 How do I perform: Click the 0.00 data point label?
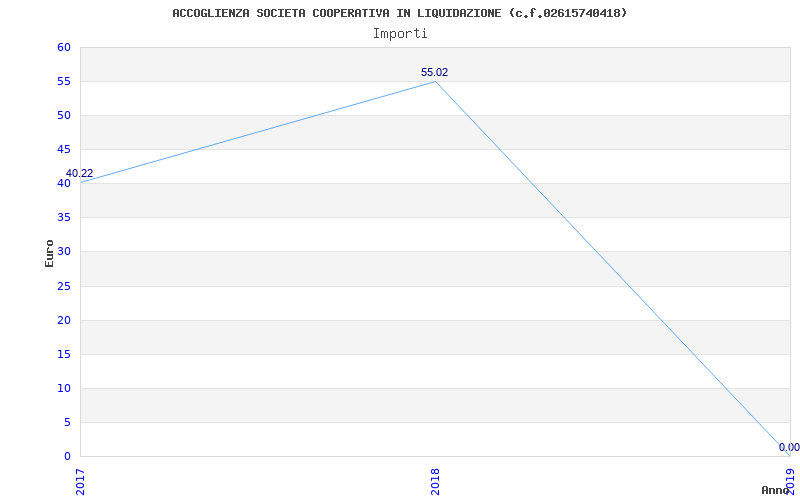pyautogui.click(x=789, y=447)
